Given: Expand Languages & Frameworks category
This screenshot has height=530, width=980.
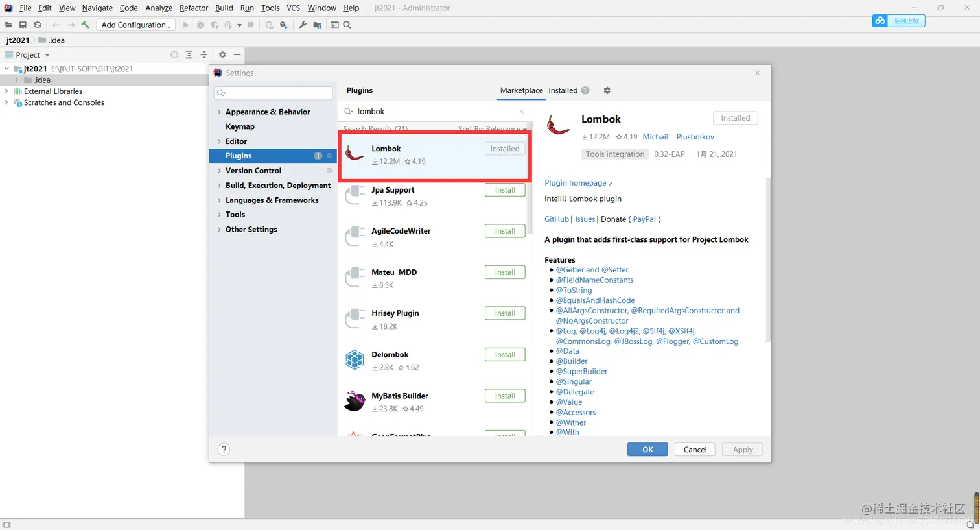Looking at the screenshot, I should click(219, 200).
